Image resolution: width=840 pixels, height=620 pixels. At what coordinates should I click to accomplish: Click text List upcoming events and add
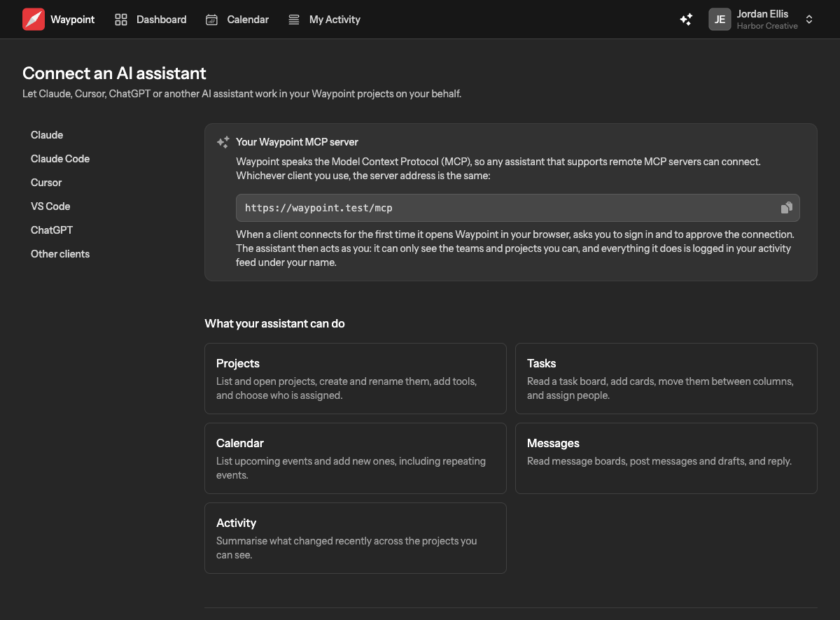(351, 468)
